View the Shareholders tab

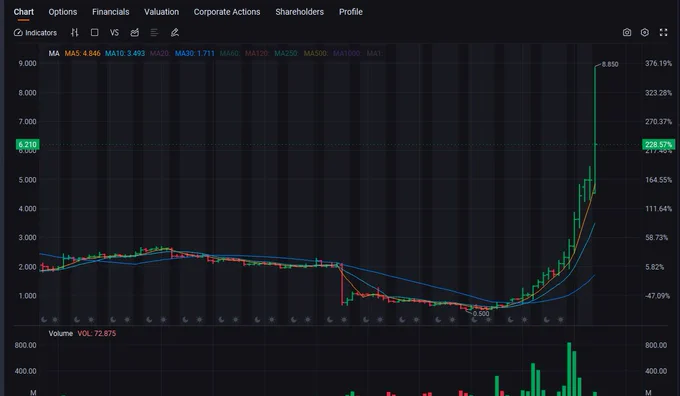[x=300, y=12]
